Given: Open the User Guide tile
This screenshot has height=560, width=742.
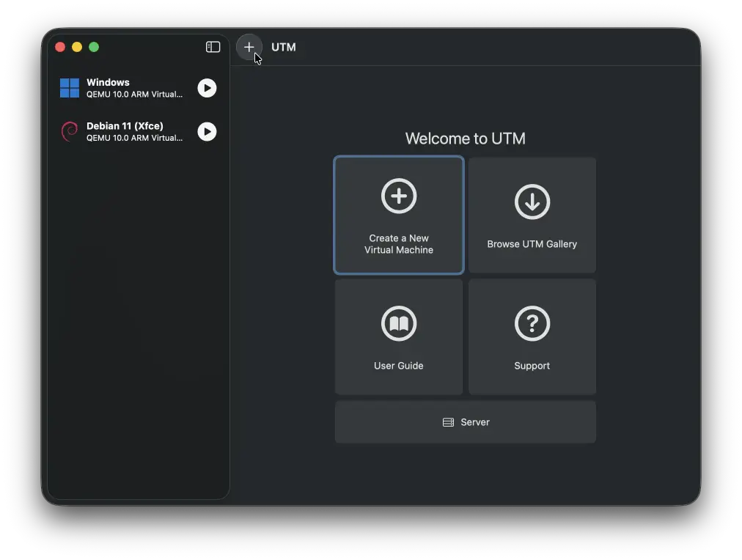Looking at the screenshot, I should [398, 336].
